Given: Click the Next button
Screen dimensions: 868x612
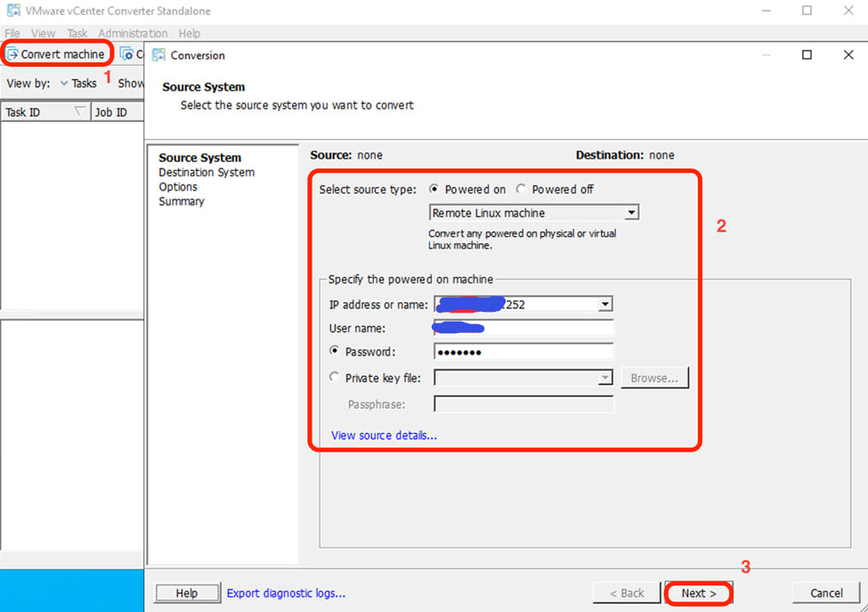Looking at the screenshot, I should (x=699, y=593).
